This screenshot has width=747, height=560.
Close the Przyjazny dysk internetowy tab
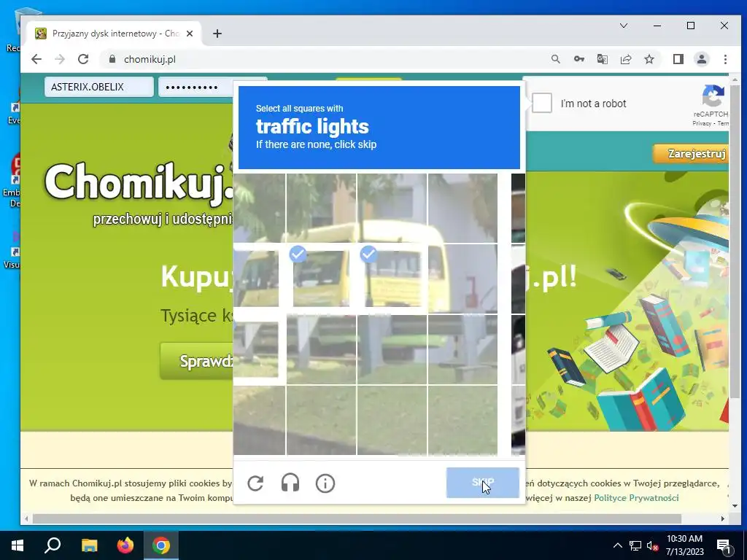pyautogui.click(x=190, y=34)
